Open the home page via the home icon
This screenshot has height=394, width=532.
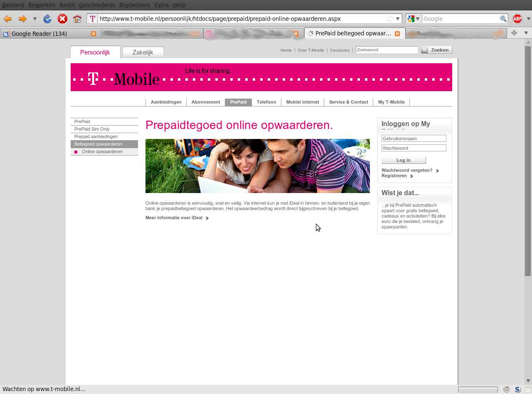[x=77, y=19]
